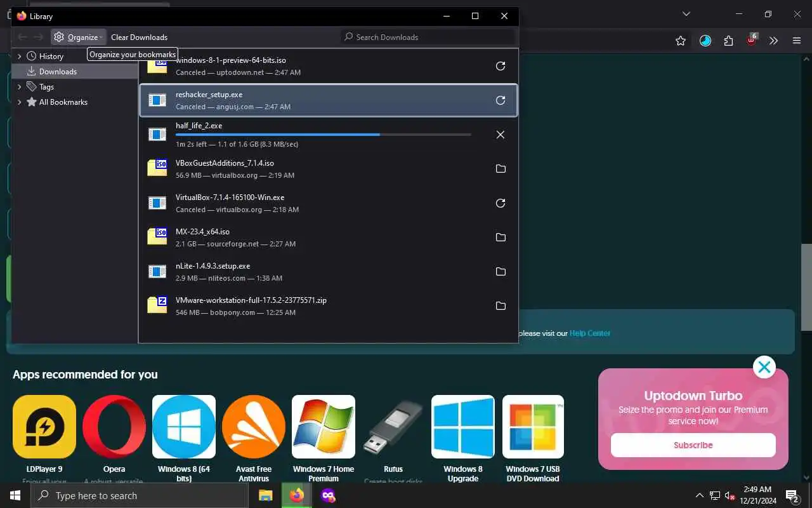This screenshot has width=812, height=508.
Task: Open the purple mask app in taskbar
Action: coord(328,495)
